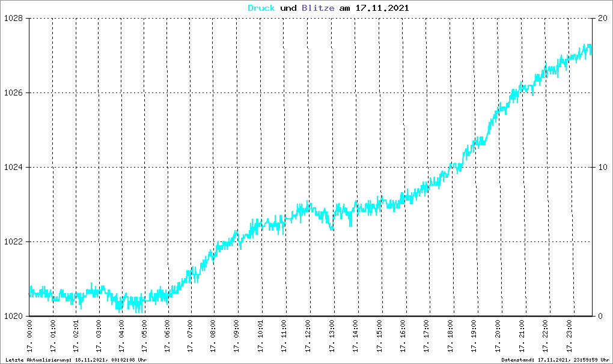
Task: Click the time label '17. 07:00'
Action: pos(190,336)
